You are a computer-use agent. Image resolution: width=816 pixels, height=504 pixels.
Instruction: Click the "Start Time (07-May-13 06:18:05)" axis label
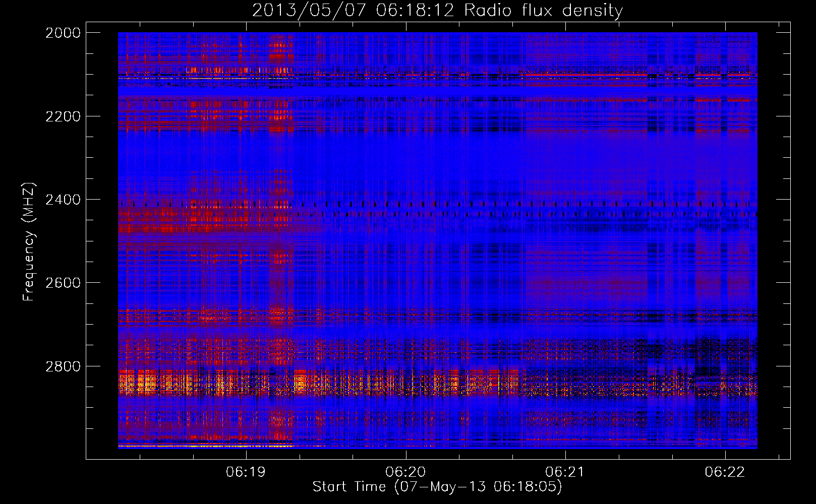[437, 487]
